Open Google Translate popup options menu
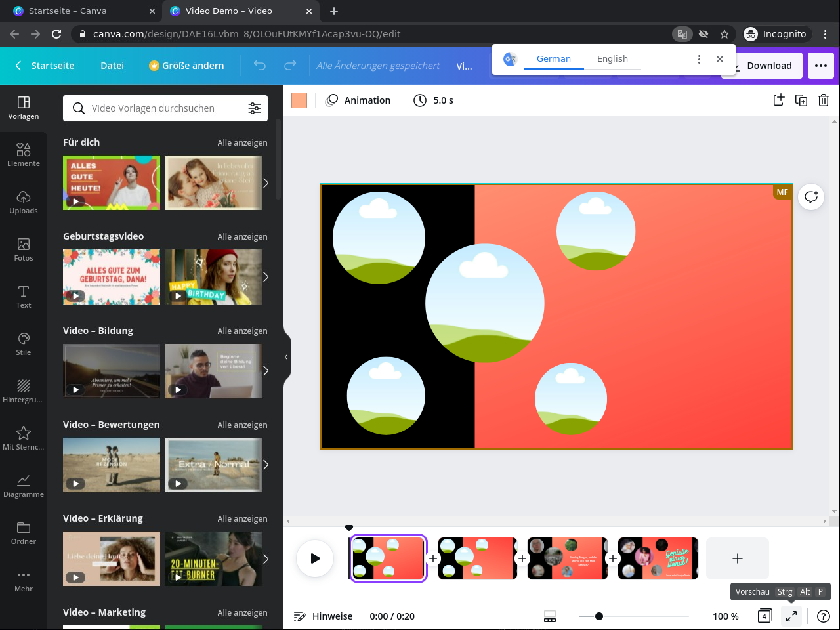Image resolution: width=840 pixels, height=630 pixels. (699, 59)
